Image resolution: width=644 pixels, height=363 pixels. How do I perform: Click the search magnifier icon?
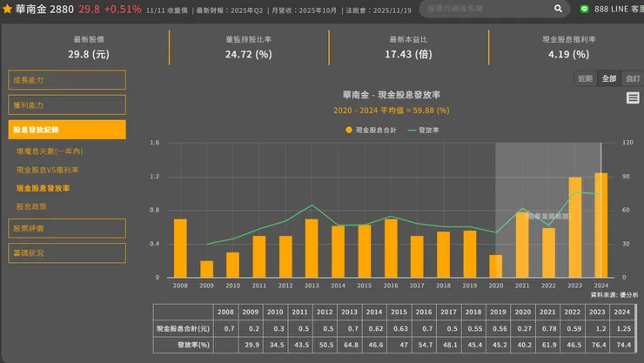click(558, 8)
